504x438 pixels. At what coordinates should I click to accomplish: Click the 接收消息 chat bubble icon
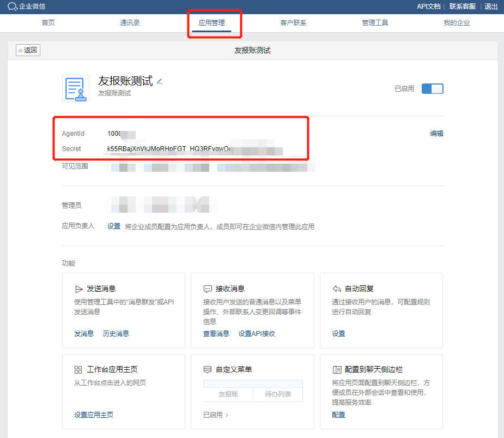208,289
